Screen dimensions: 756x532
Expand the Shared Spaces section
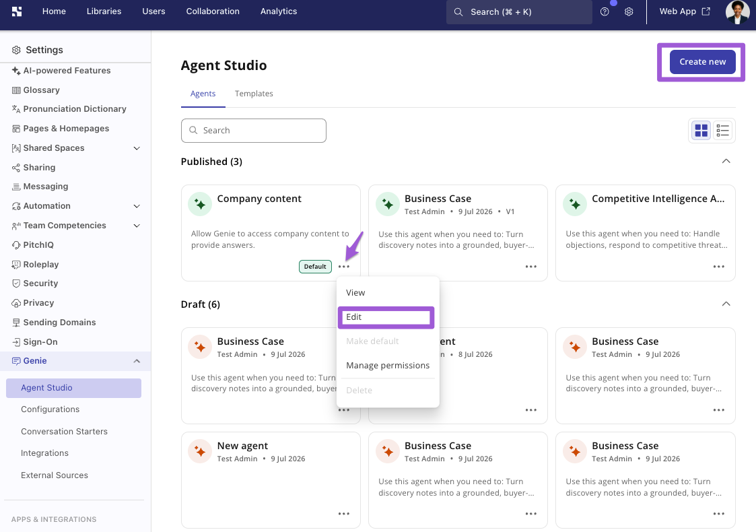tap(137, 148)
